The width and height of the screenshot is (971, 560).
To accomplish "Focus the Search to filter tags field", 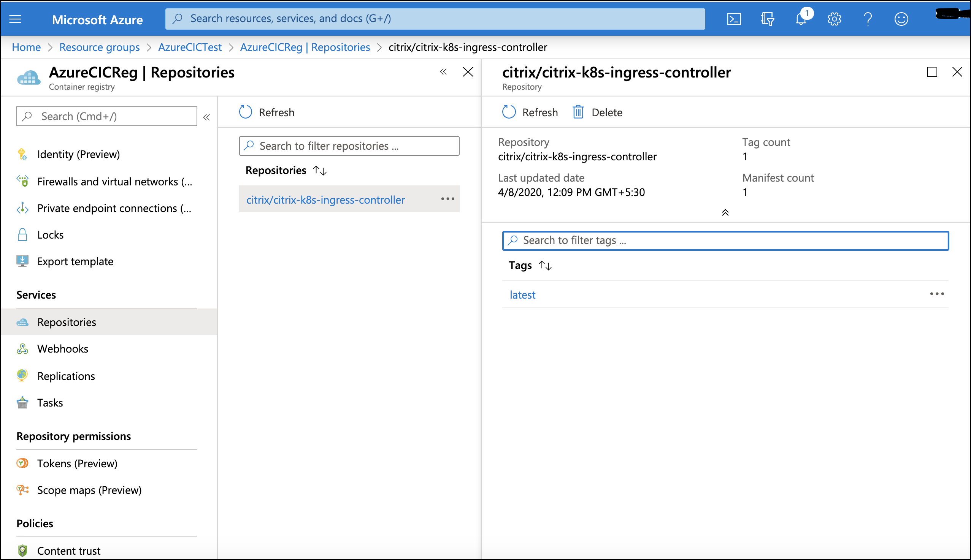I will click(725, 240).
